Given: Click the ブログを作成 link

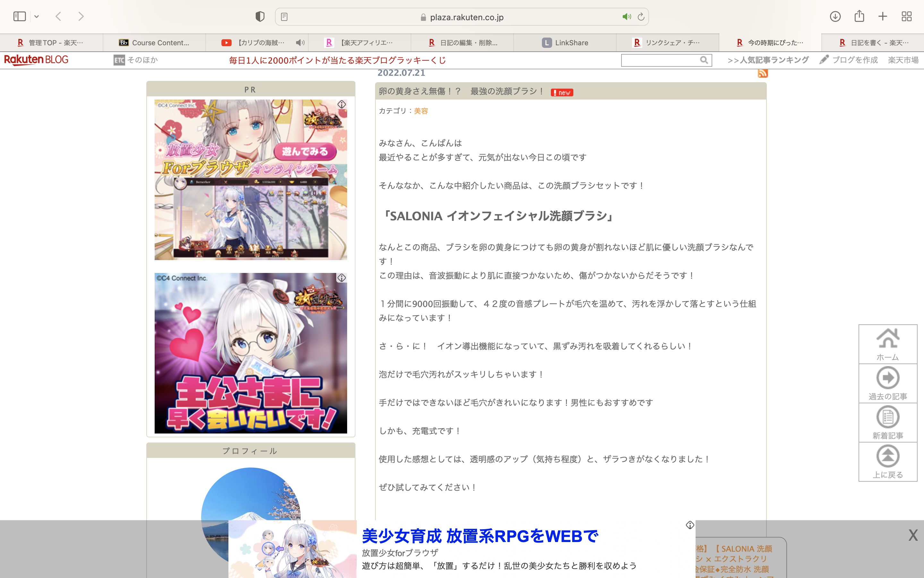Looking at the screenshot, I should [x=855, y=60].
